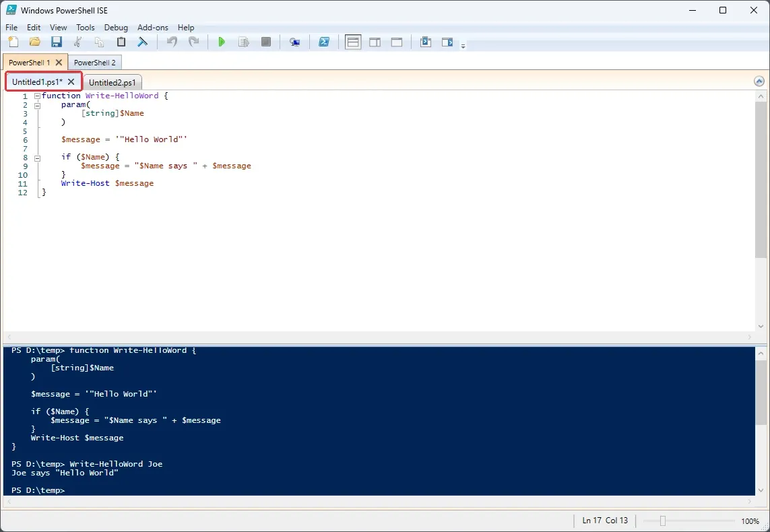
Task: Click console command Write-HelloWord Joe
Action: (116, 464)
